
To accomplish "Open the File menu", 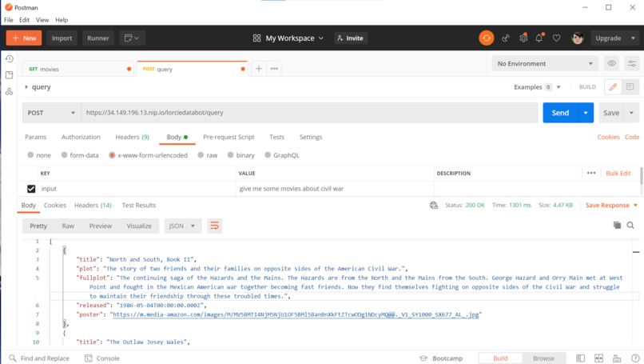I will [x=9, y=20].
